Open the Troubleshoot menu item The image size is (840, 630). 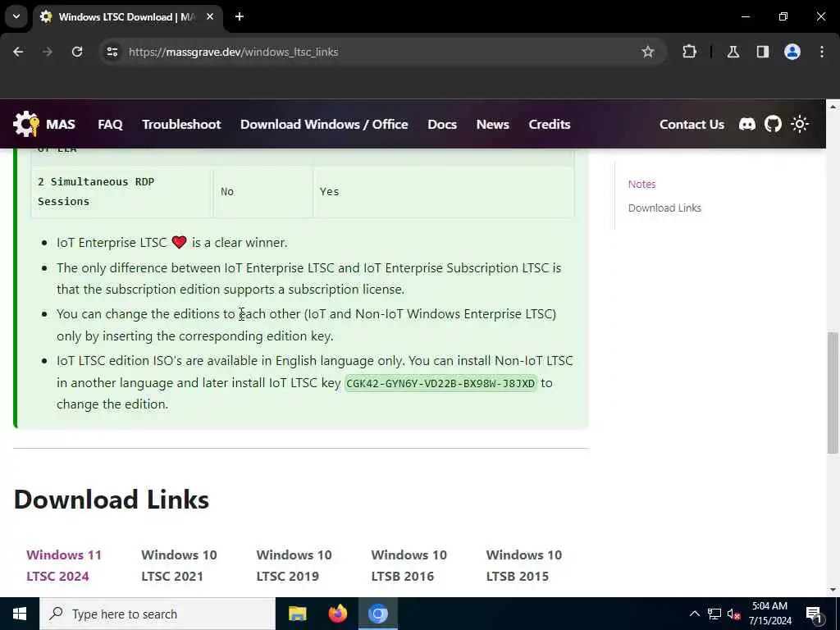181,125
